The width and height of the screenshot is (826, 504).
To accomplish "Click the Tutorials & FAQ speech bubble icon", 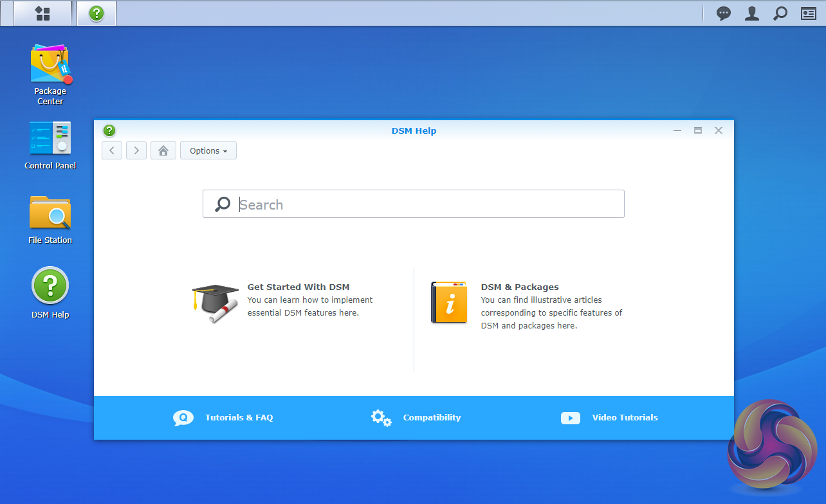I will 183,418.
